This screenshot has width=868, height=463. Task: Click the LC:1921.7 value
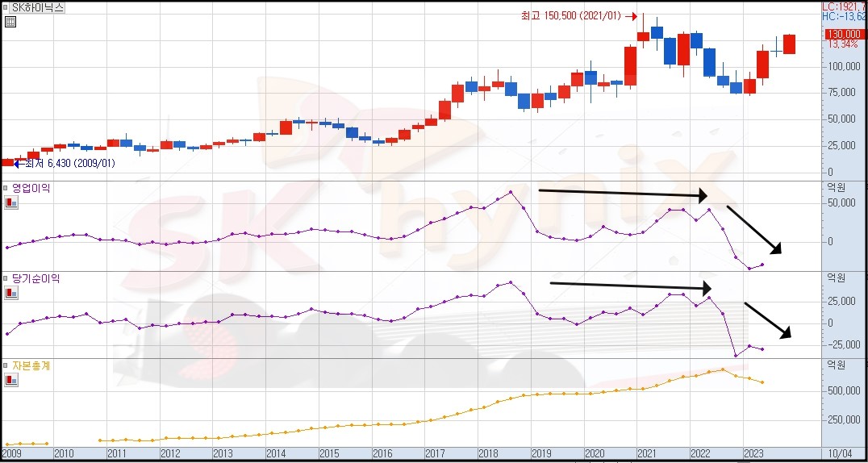845,6
